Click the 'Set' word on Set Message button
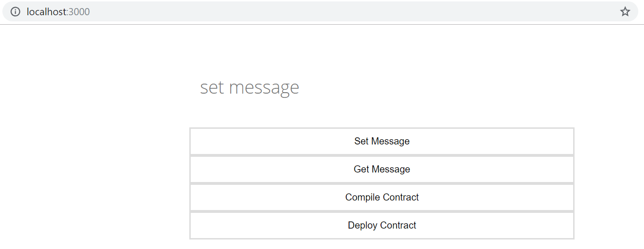The height and width of the screenshot is (249, 644). [361, 141]
